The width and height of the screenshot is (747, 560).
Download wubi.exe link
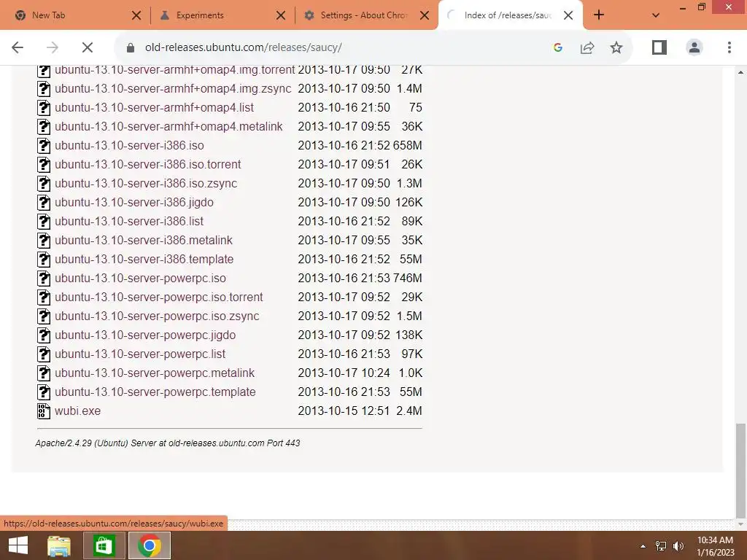77,411
